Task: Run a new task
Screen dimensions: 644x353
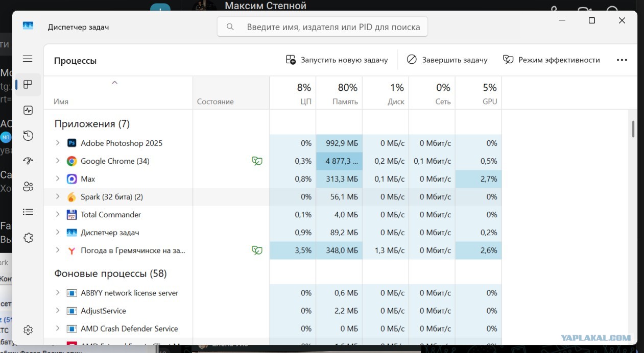Action: click(337, 60)
